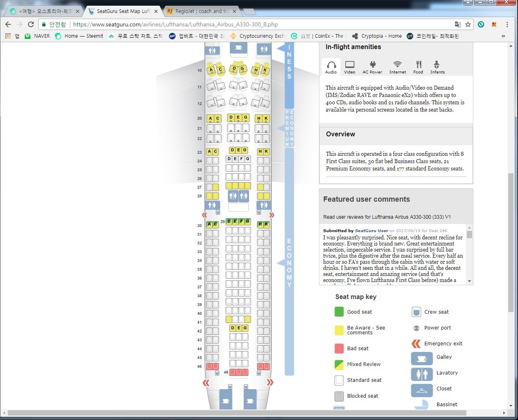The height and width of the screenshot is (420, 518).
Task: Open the Infants amenities tab
Action: [437, 67]
